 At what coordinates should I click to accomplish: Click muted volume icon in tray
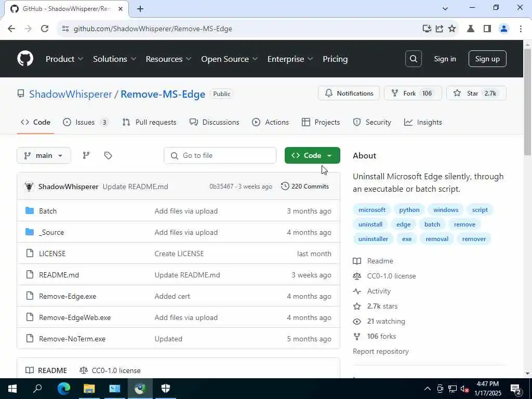click(464, 389)
